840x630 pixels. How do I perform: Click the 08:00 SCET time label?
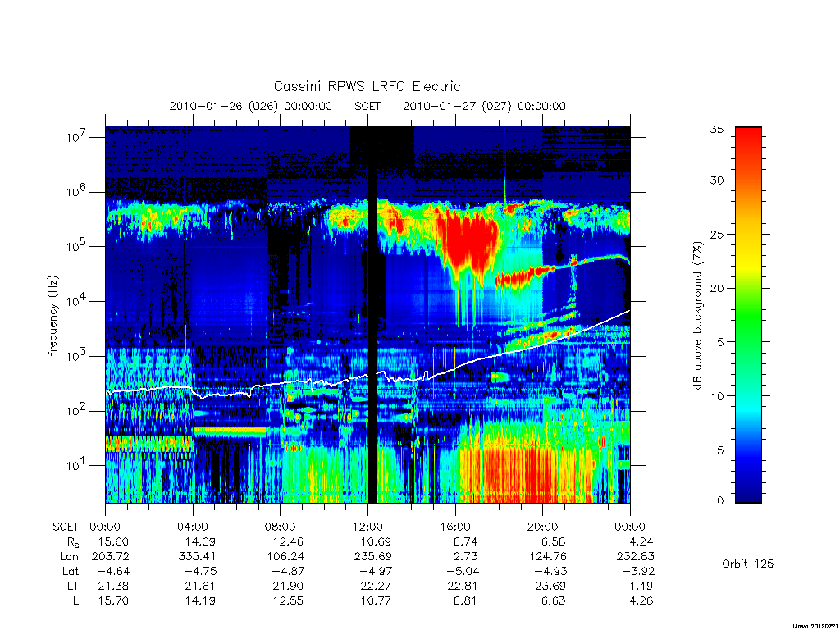click(x=281, y=527)
